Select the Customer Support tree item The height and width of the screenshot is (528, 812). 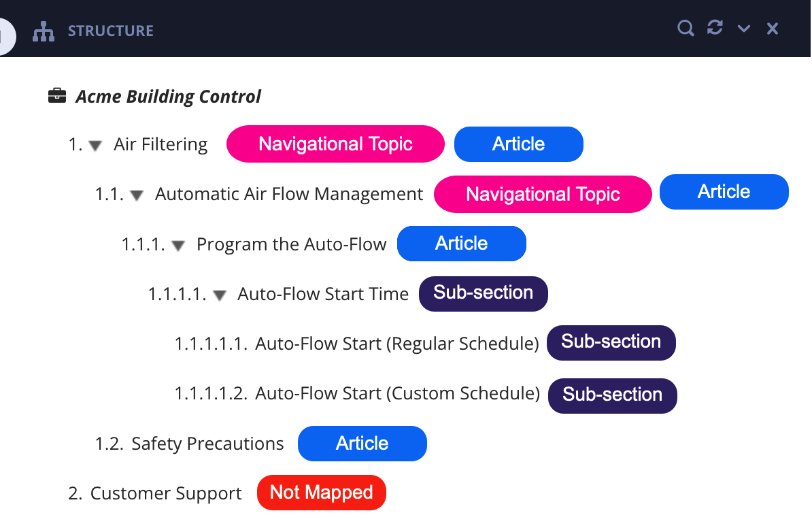click(x=165, y=493)
